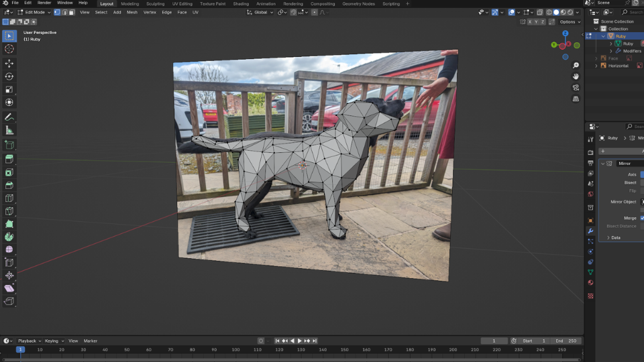
Task: Toggle the Mirror modifier Merge checkbox
Action: click(x=642, y=218)
